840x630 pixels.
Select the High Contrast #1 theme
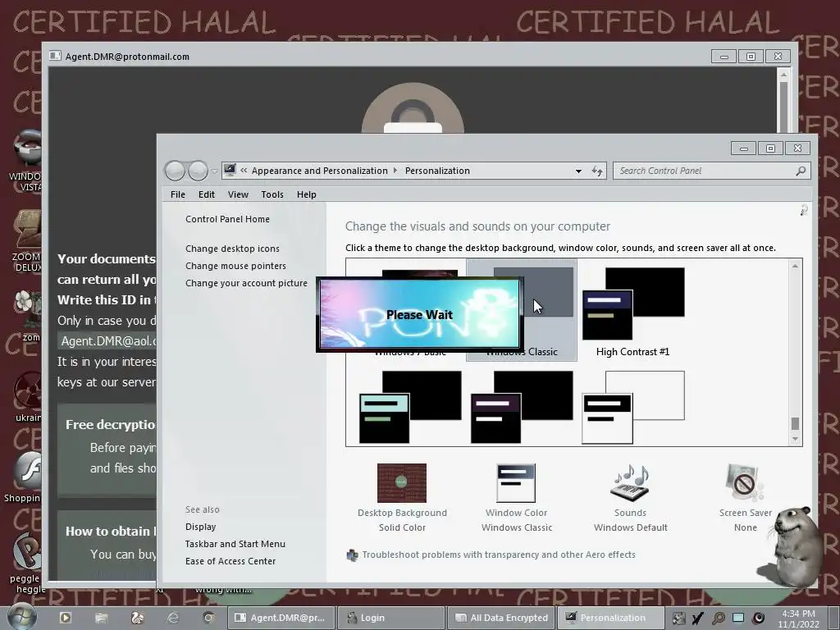[632, 311]
